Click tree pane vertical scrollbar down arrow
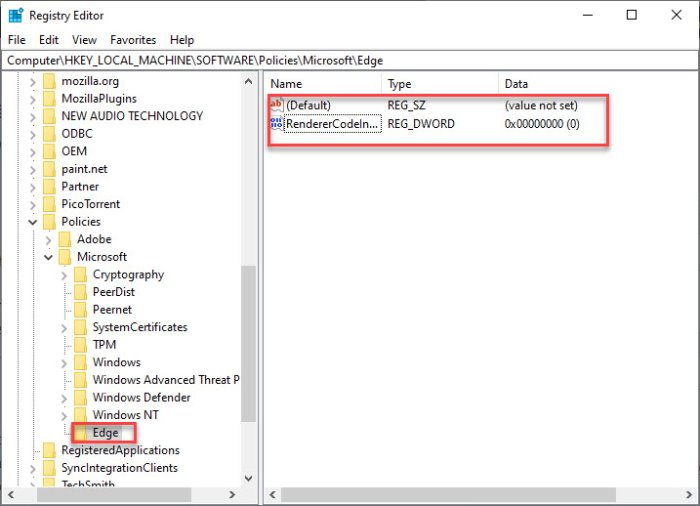 (x=249, y=478)
